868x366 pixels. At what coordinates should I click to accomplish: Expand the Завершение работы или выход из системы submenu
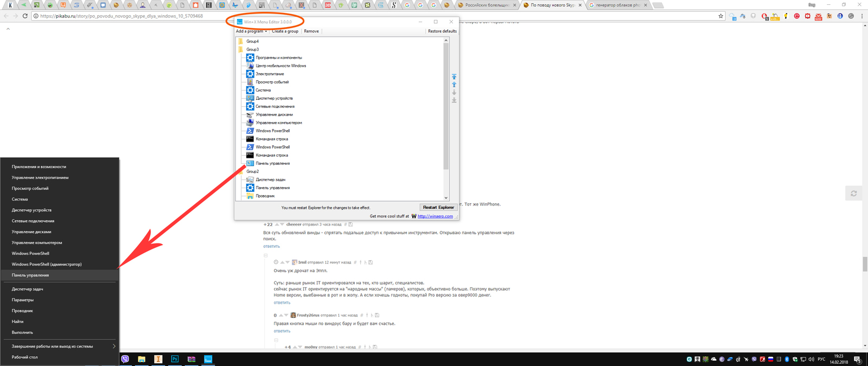tap(114, 346)
